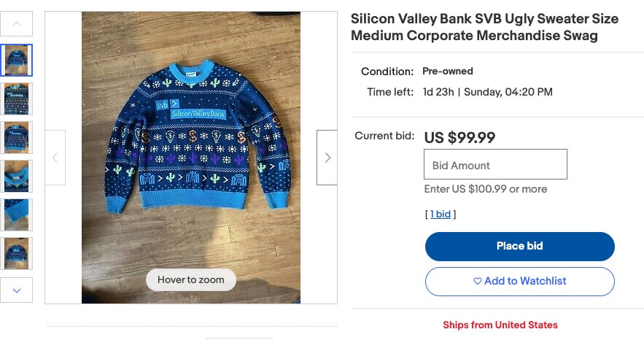Click the Silicon Valley Bank listing title
644x340 pixels.
(485, 27)
